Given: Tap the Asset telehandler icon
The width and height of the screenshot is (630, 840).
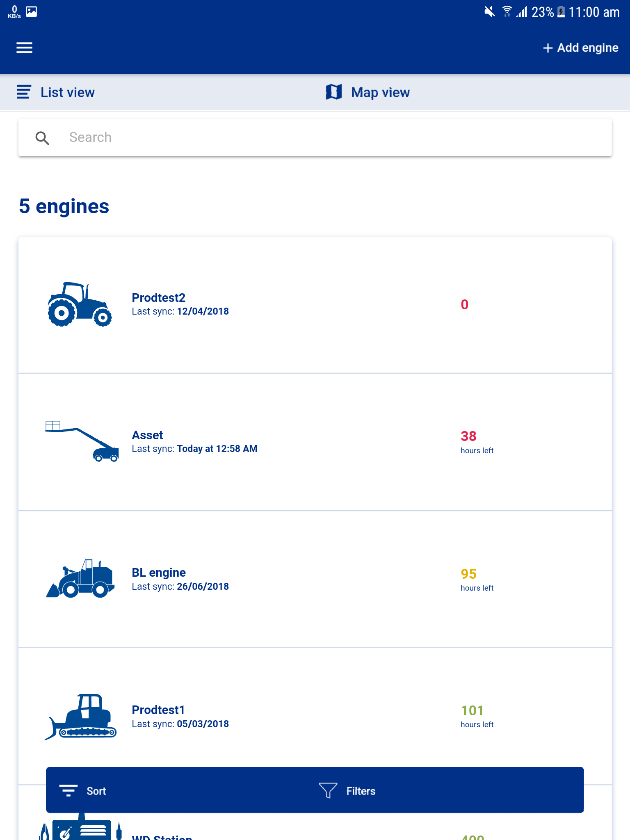Looking at the screenshot, I should point(82,441).
